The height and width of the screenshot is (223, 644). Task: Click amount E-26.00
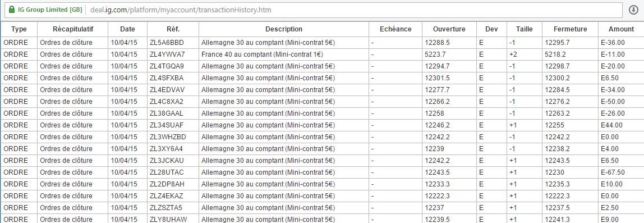613,113
